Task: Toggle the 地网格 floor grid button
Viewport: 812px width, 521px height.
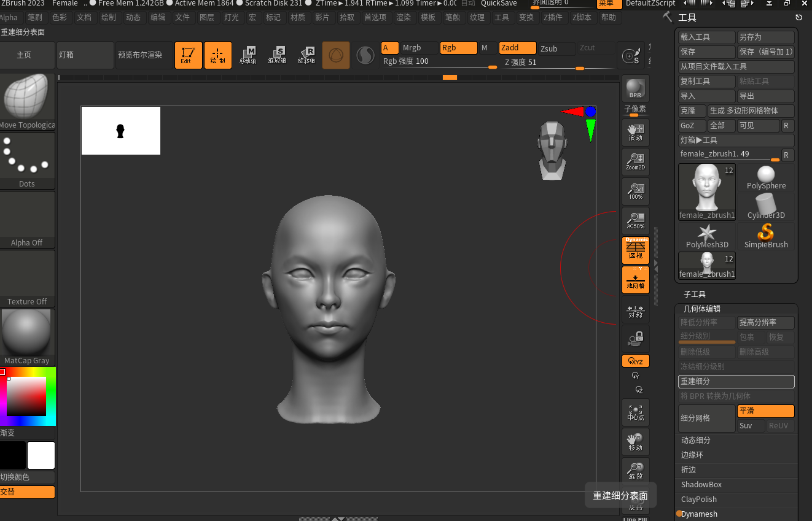Action: pyautogui.click(x=635, y=280)
